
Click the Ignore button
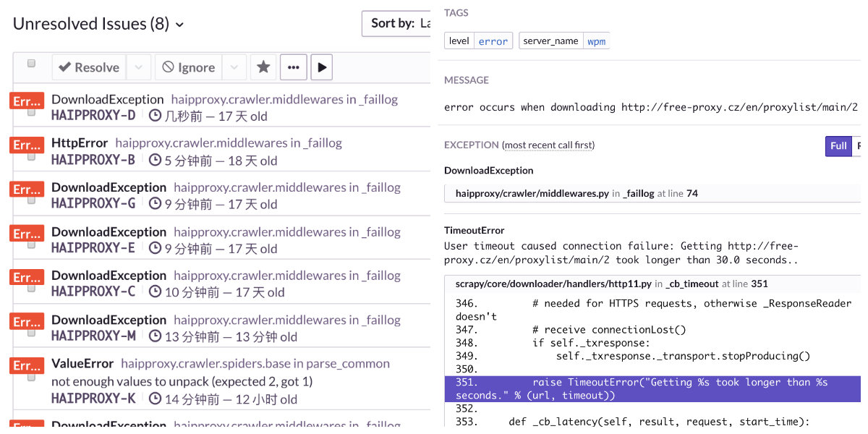[188, 67]
